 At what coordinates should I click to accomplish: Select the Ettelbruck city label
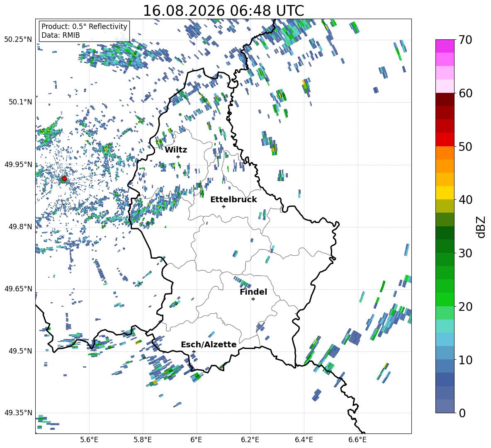point(233,199)
